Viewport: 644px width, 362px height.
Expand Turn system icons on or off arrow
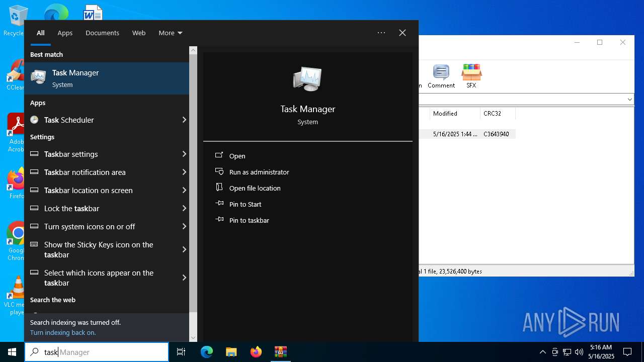pos(184,226)
